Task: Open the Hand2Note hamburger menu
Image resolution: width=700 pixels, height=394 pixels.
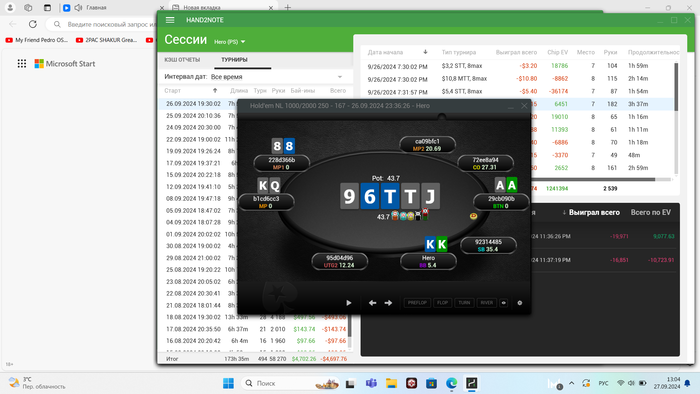Action: click(170, 20)
